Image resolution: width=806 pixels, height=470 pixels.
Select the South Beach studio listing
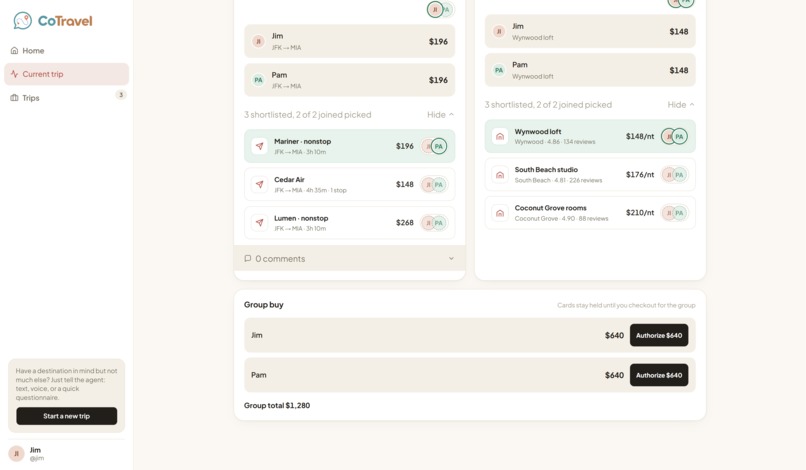(590, 174)
